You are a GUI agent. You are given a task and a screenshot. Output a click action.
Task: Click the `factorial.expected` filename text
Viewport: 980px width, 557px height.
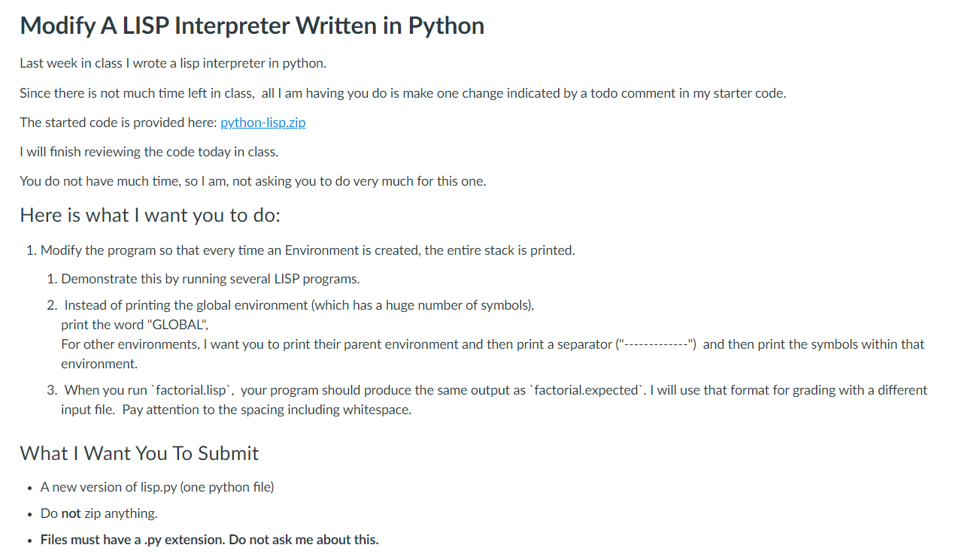click(587, 390)
